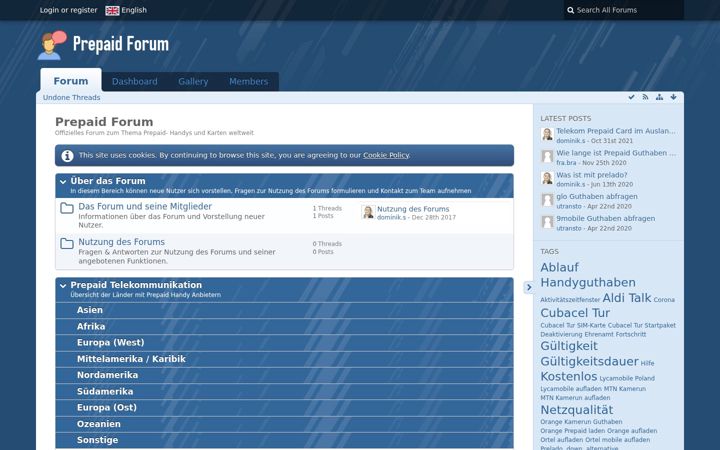720x450 pixels.
Task: Open the Südamerika subforum
Action: coord(105,392)
